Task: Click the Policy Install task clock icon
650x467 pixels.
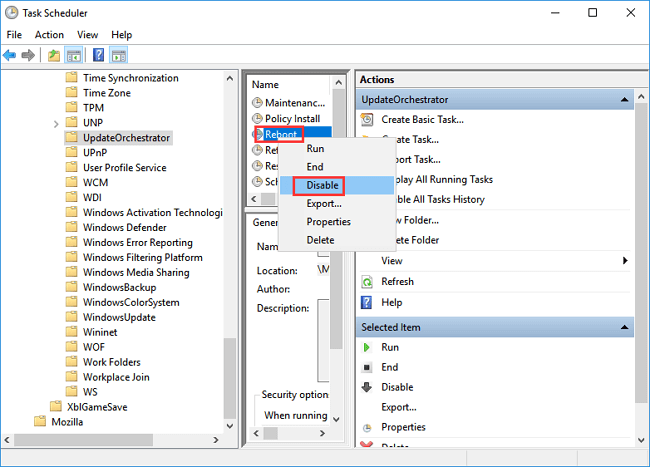Action: (257, 119)
